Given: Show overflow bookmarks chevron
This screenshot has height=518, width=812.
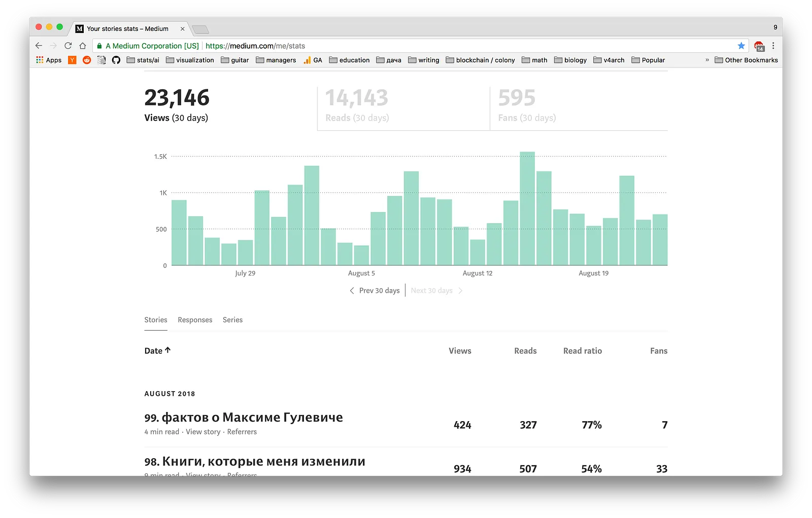Looking at the screenshot, I should [707, 60].
